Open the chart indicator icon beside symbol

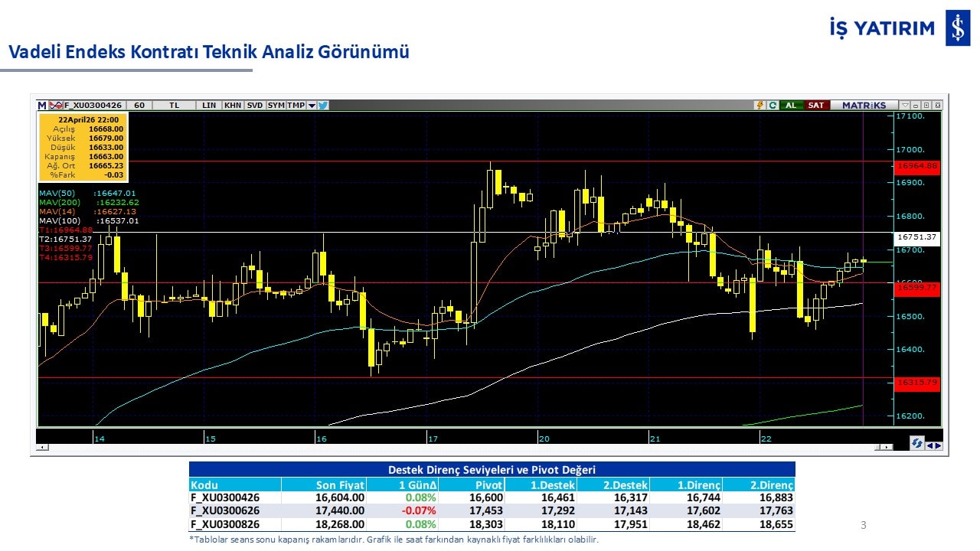pos(56,106)
